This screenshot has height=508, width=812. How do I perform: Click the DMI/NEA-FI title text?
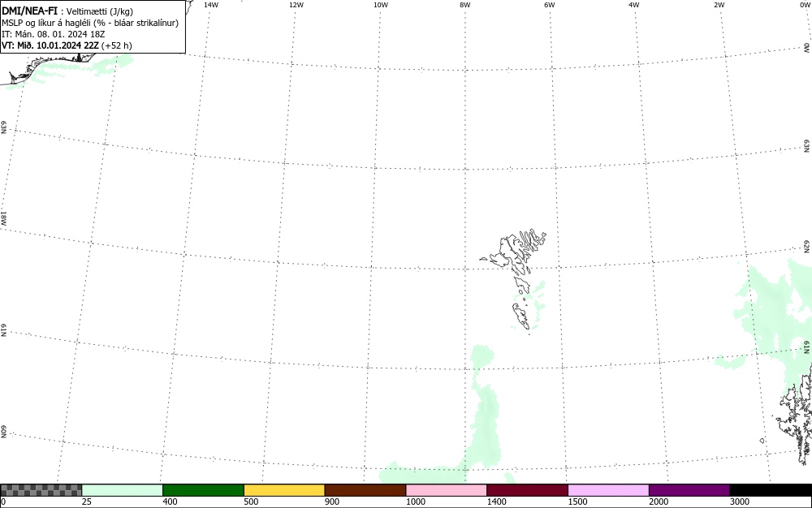[x=29, y=11]
